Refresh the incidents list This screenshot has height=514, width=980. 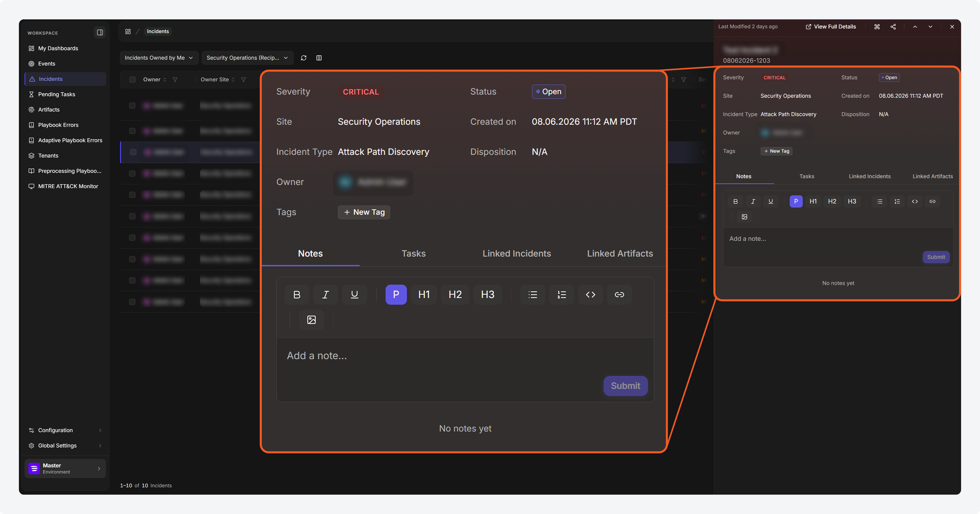(304, 58)
